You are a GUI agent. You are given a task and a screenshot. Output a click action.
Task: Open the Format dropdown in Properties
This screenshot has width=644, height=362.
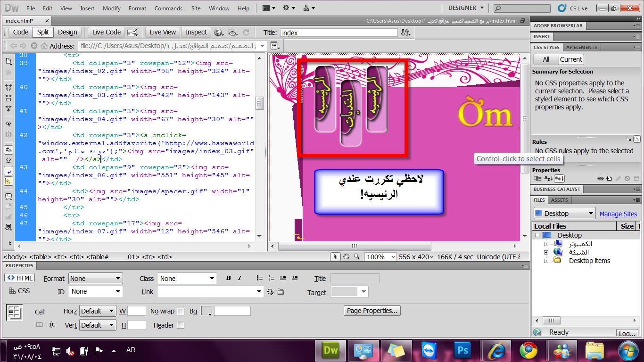click(95, 279)
